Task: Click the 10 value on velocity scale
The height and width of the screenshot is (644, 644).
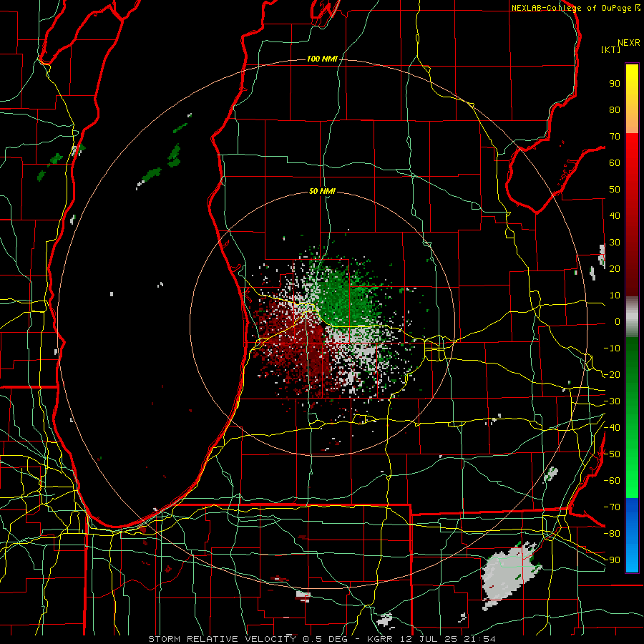Action: 615,296
